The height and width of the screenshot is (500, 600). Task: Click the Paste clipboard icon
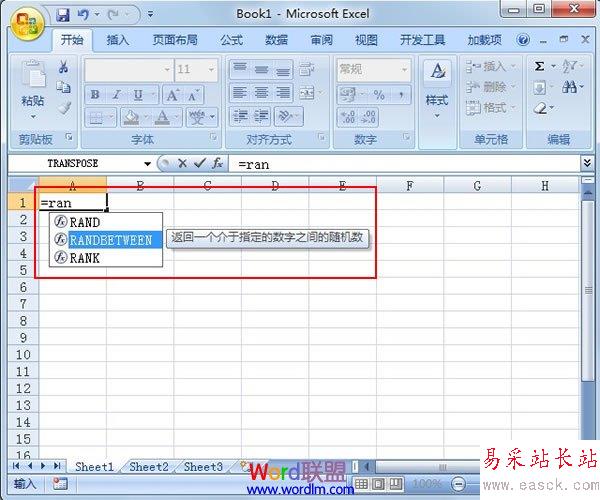point(34,73)
